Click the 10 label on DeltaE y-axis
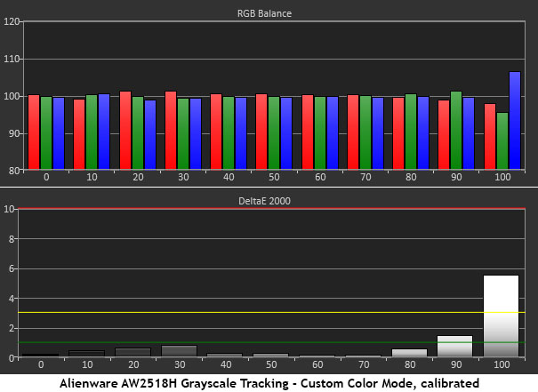 9,209
